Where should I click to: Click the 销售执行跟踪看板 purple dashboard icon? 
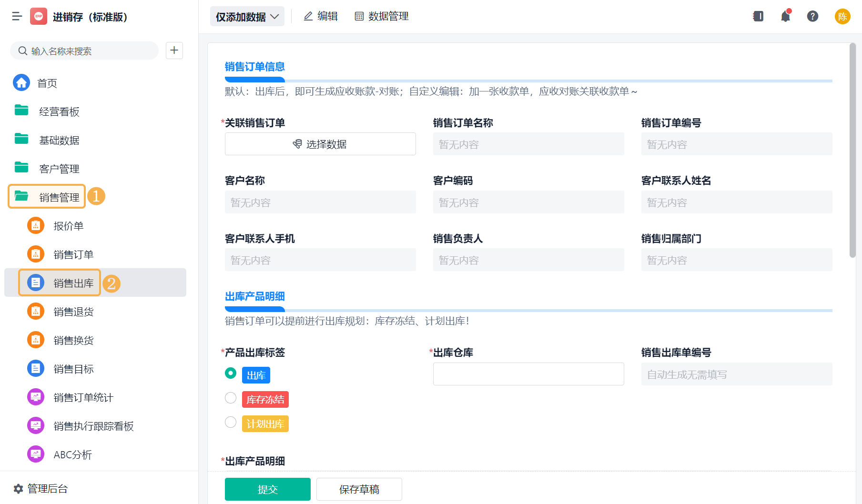coord(36,426)
